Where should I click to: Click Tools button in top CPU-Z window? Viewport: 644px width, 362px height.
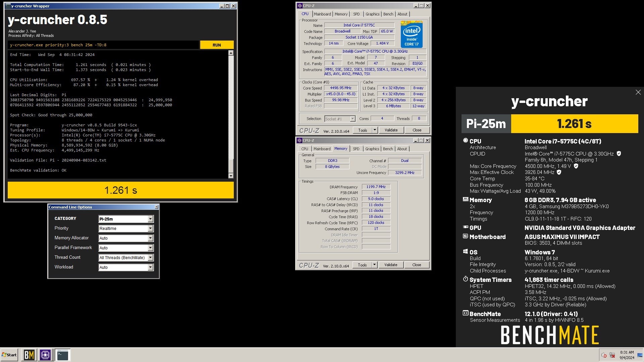click(x=363, y=130)
